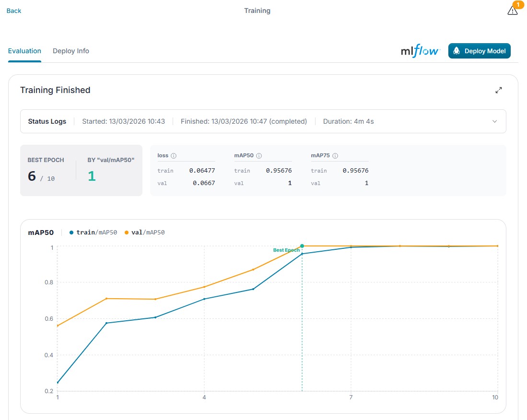Click the Deploy Model button

point(479,51)
